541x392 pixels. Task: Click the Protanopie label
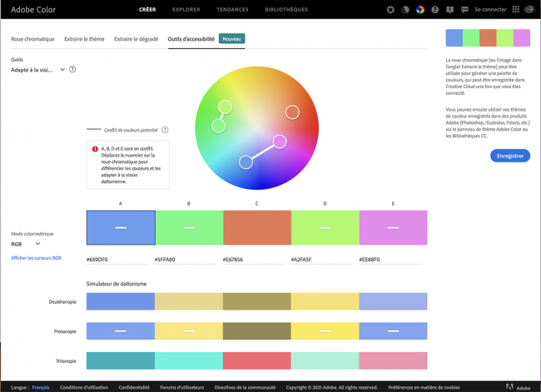65,331
